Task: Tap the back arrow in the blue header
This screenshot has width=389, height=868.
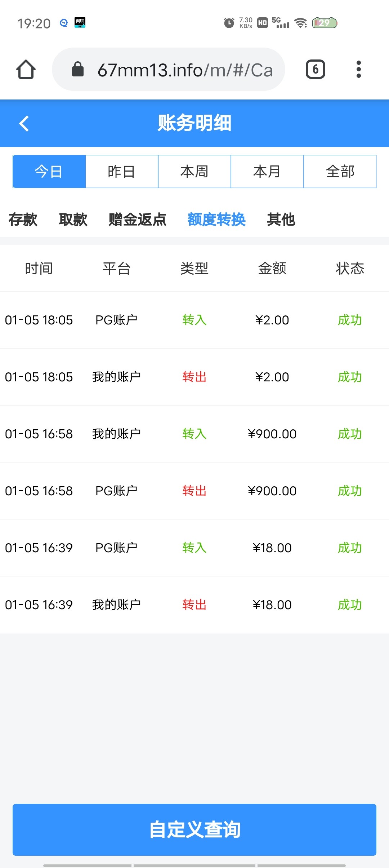Action: pos(24,123)
